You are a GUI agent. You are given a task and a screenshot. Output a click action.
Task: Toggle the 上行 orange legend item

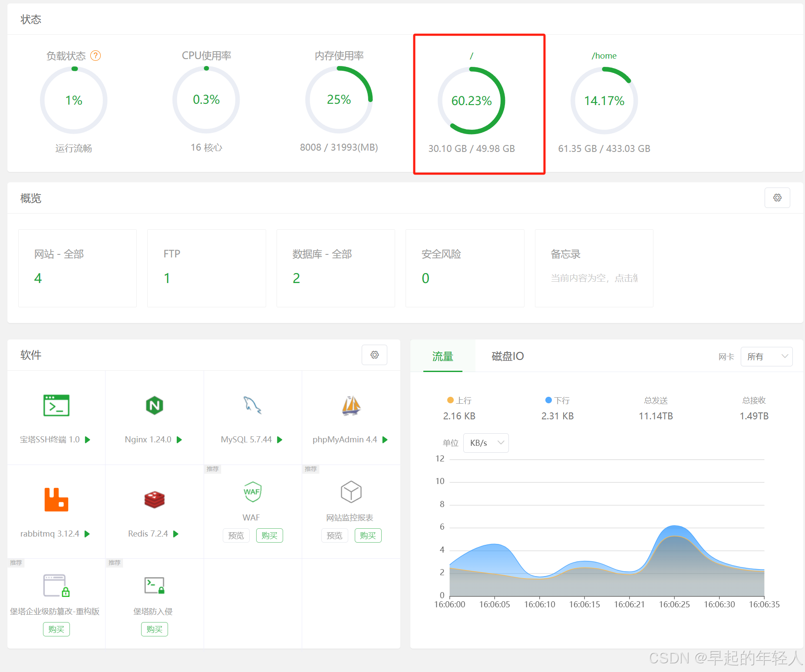[x=459, y=400]
